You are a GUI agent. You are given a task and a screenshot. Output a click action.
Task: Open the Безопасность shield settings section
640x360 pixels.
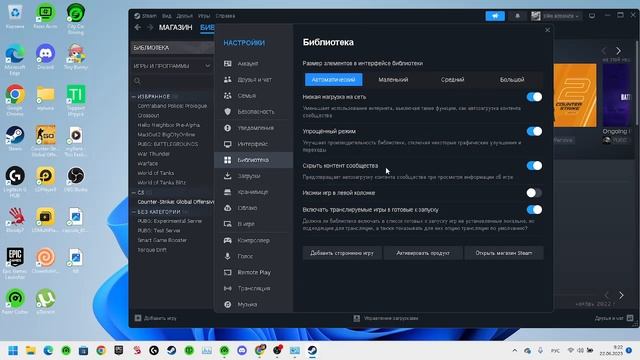click(253, 111)
